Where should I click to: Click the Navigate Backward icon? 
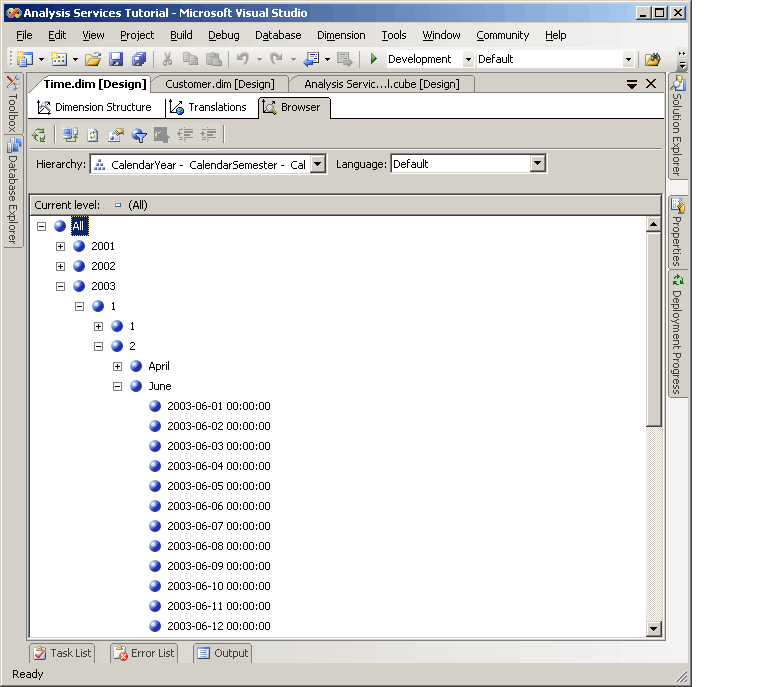tap(311, 59)
